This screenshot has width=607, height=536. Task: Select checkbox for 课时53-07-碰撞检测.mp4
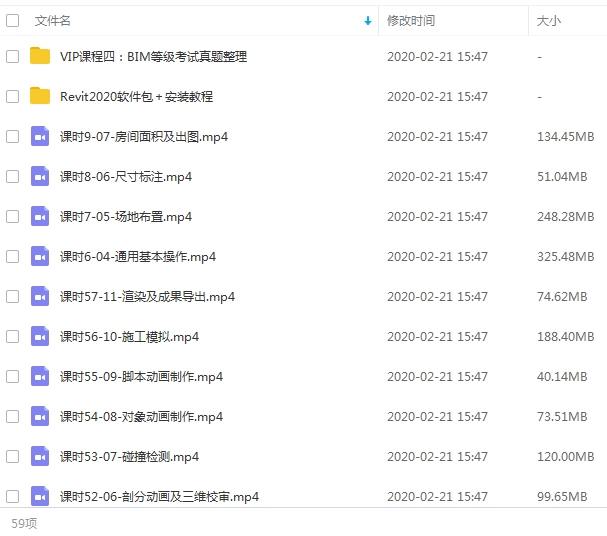[12, 456]
